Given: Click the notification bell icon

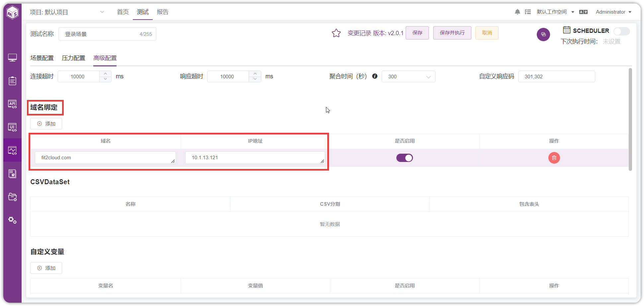Looking at the screenshot, I should (517, 12).
